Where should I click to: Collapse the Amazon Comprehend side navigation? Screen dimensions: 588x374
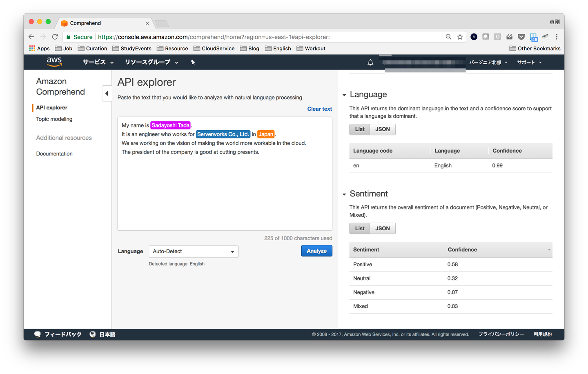pyautogui.click(x=107, y=93)
